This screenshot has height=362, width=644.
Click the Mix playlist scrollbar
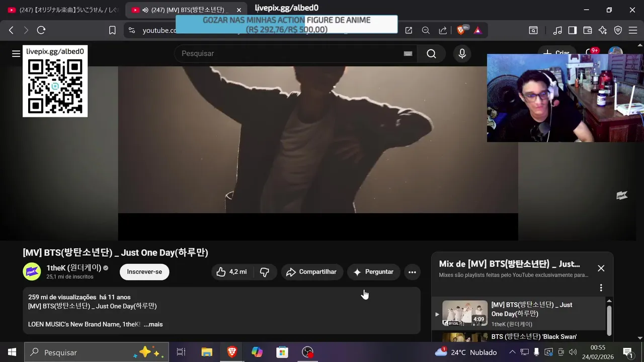[609, 320]
